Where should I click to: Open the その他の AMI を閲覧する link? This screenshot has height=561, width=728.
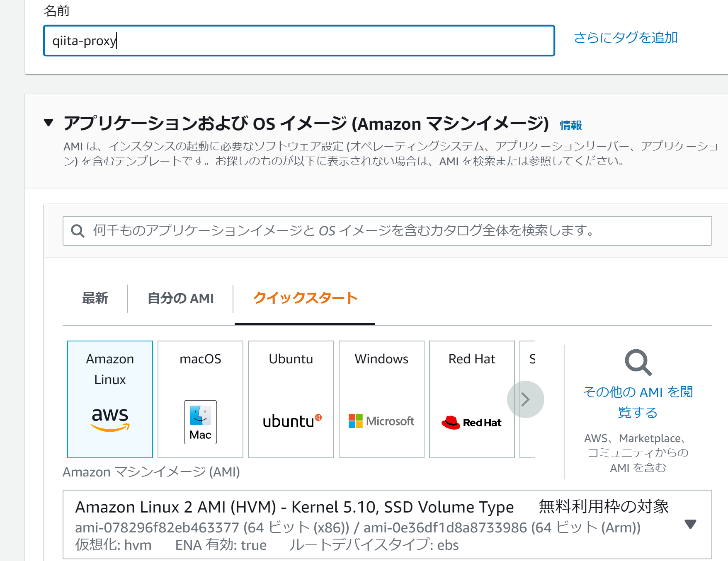638,402
